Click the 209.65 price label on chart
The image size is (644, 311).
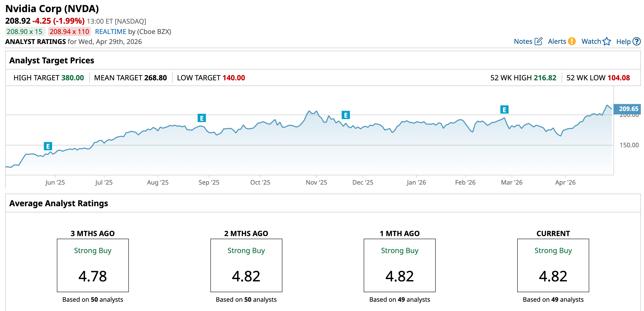click(x=628, y=109)
